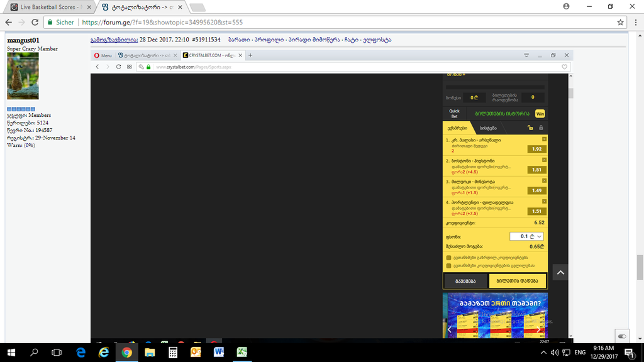Open the Windows Start menu

coord(11,353)
